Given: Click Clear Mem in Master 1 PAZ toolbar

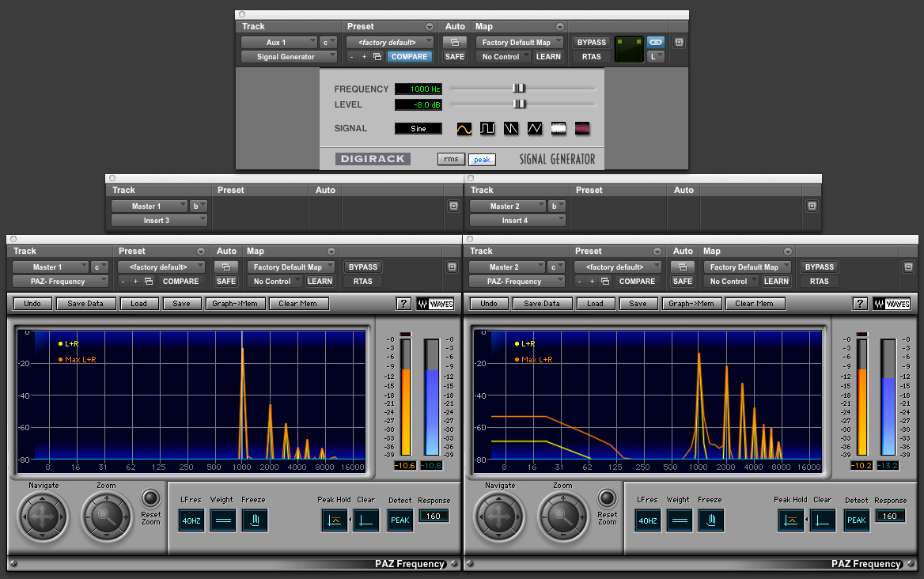Looking at the screenshot, I should pos(298,304).
